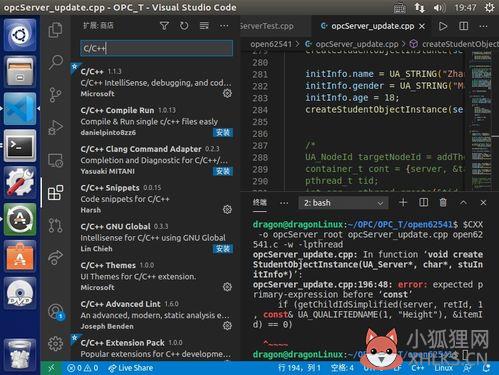Open notifications bell in status bar
This screenshot has height=375, width=499.
tap(487, 368)
